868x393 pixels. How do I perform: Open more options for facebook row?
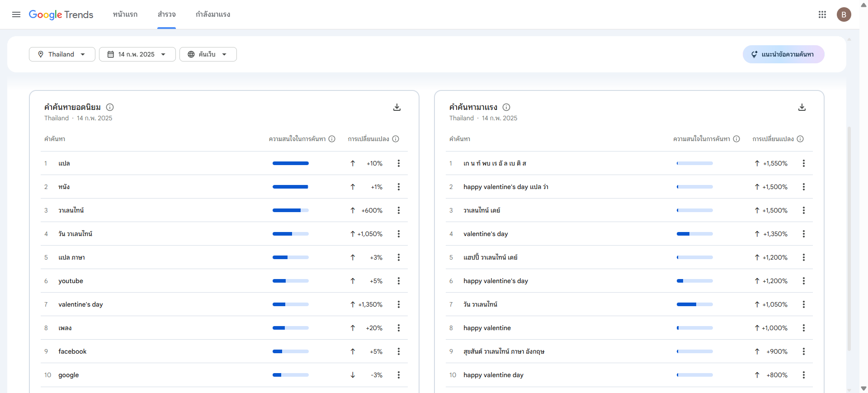pyautogui.click(x=398, y=351)
